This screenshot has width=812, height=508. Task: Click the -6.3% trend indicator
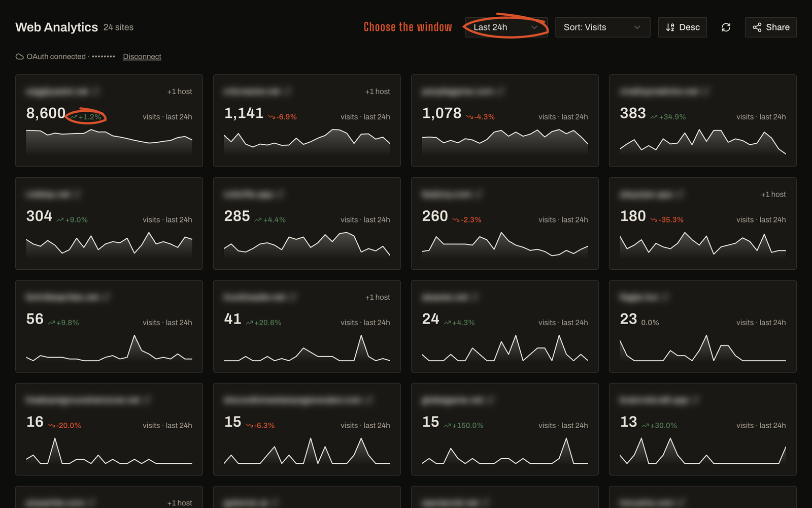click(260, 426)
